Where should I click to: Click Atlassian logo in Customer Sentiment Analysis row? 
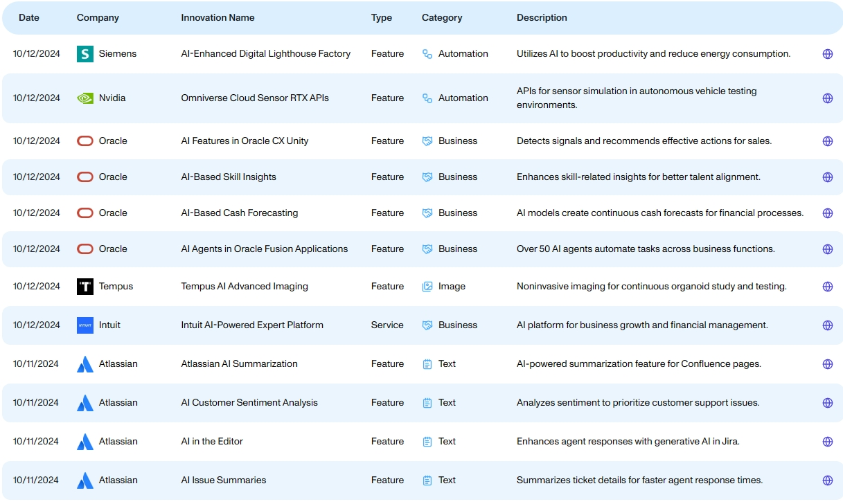point(85,403)
